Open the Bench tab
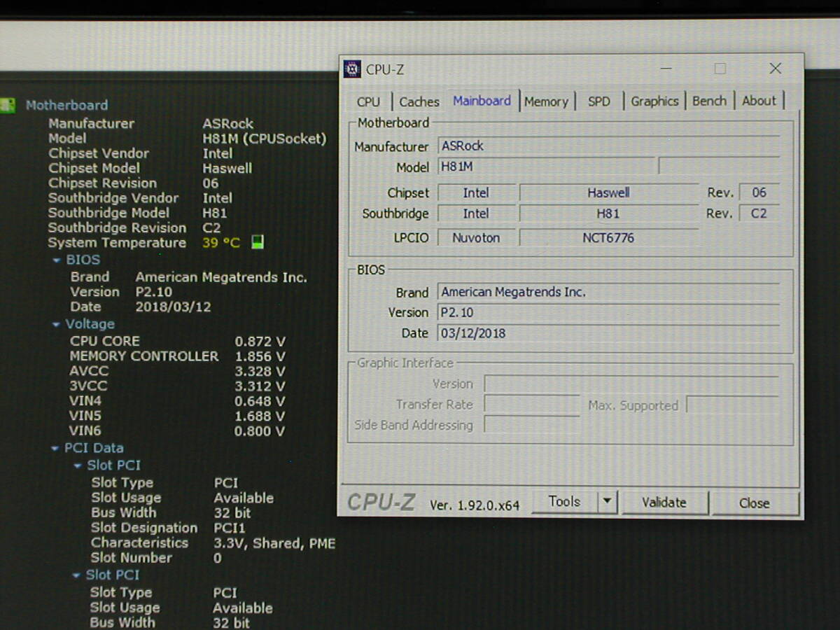This screenshot has width=840, height=630. click(709, 101)
